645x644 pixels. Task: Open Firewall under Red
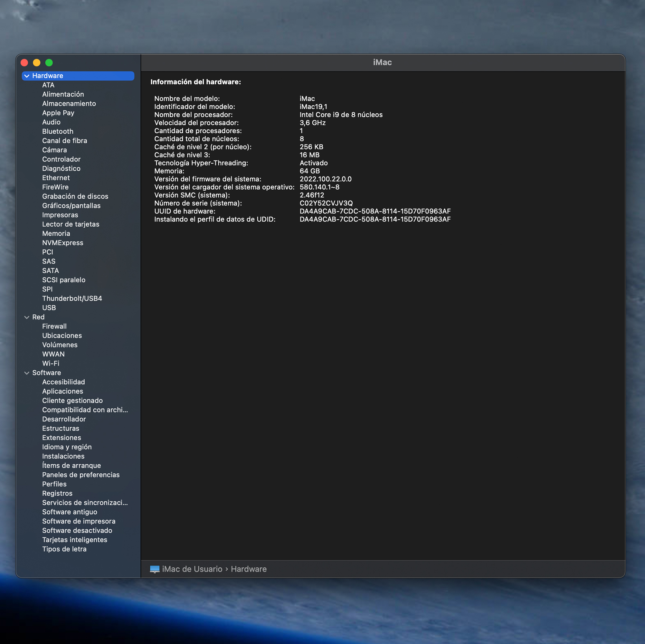point(54,326)
